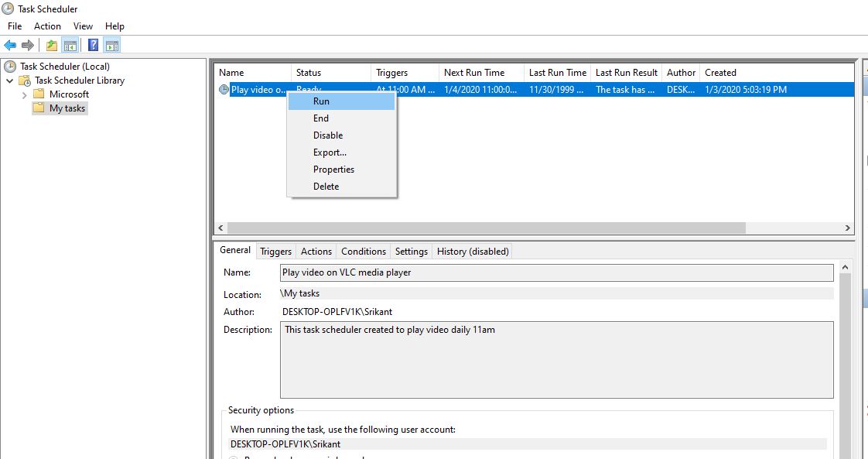Switch to the Triggers tab
The height and width of the screenshot is (459, 868).
pyautogui.click(x=275, y=252)
